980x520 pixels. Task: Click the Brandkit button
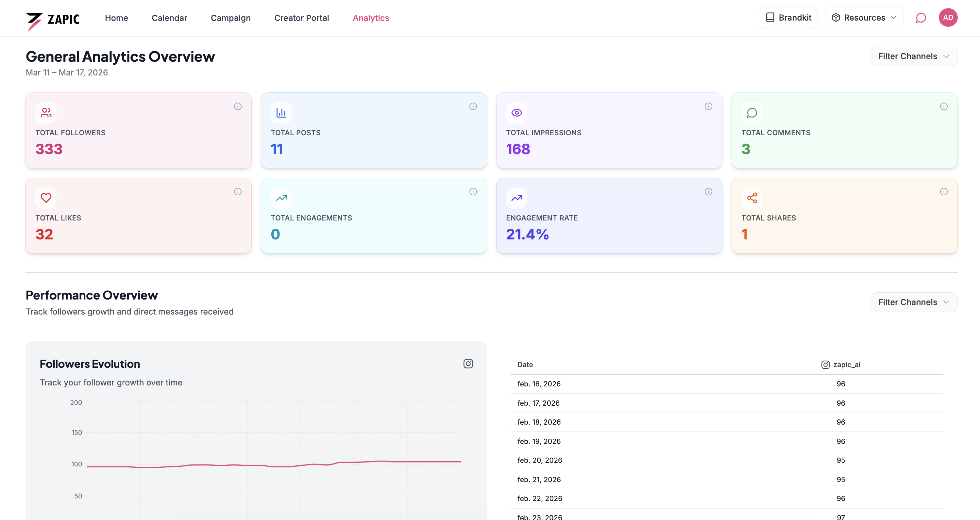tap(788, 18)
